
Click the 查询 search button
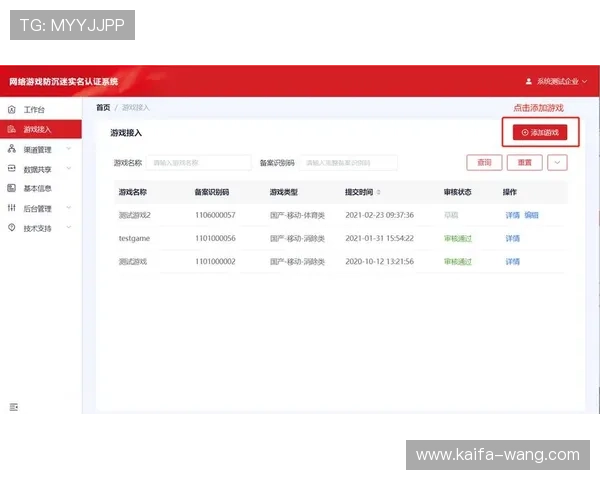484,163
